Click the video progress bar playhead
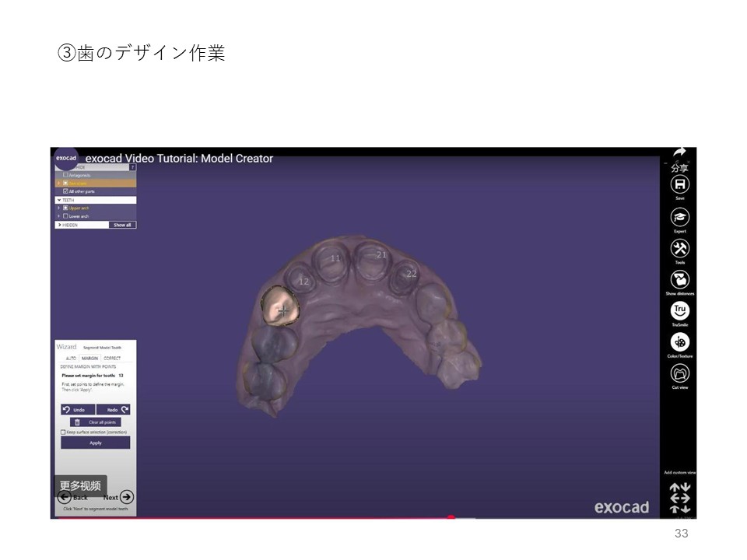Viewport: 747px width, 560px height. tap(451, 517)
